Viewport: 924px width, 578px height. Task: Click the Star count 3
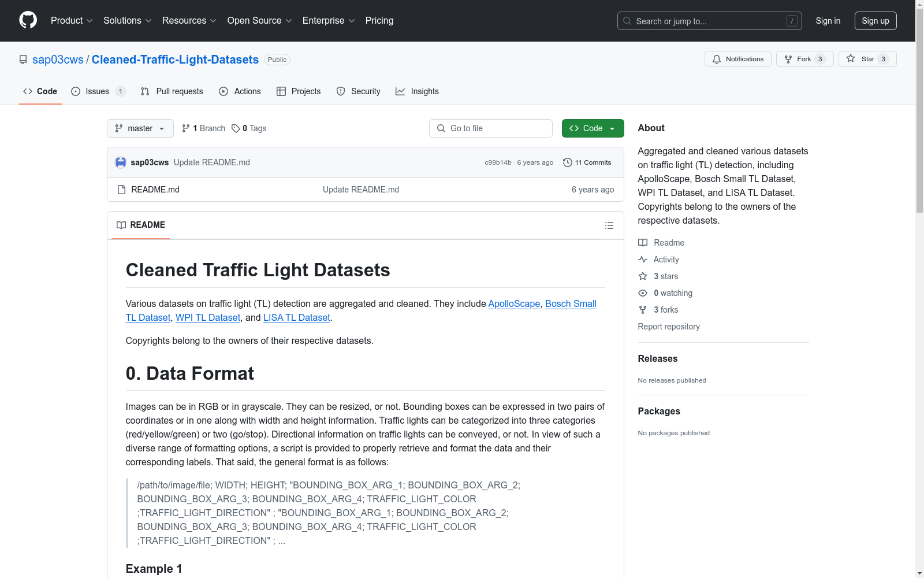click(x=883, y=59)
